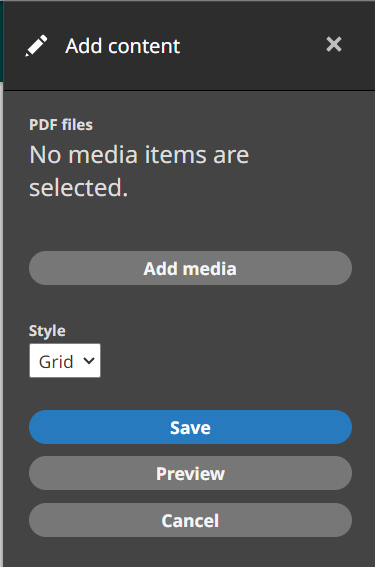Click the Style field label
The height and width of the screenshot is (567, 375).
pos(47,331)
